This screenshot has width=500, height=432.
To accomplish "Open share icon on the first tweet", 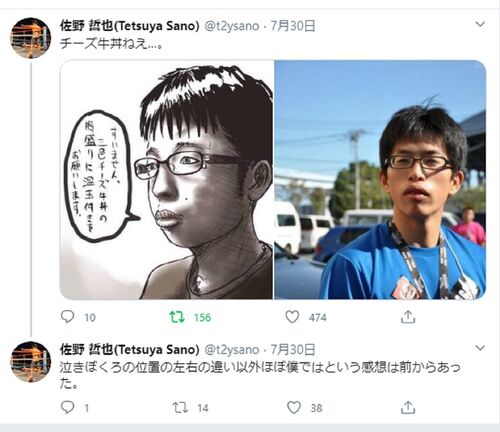I will 408,317.
